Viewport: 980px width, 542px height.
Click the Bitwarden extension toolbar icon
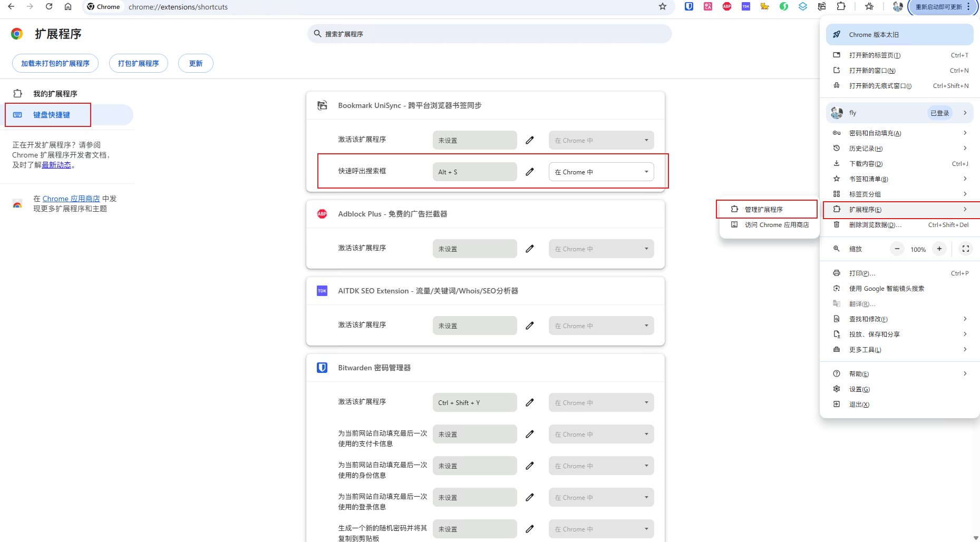click(x=689, y=6)
